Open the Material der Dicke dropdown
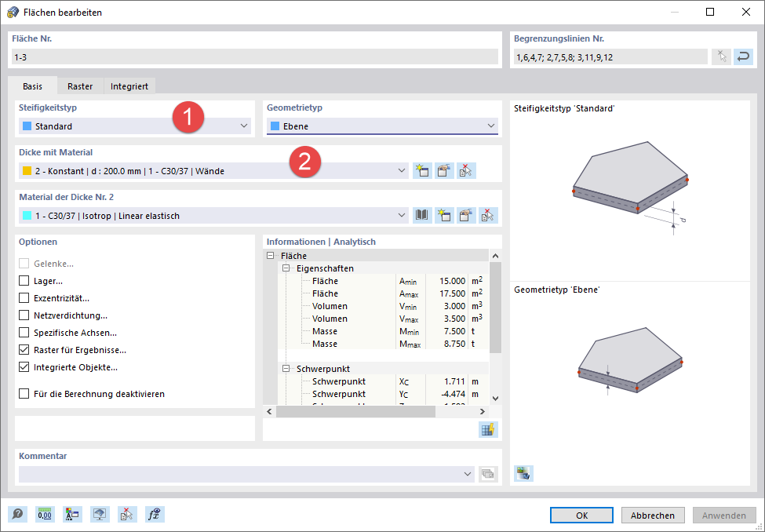Screen dimensions: 765x532 tap(213, 215)
